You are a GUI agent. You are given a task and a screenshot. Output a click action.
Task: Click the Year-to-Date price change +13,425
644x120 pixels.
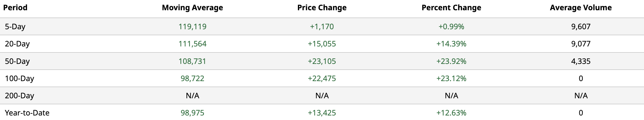pos(322,113)
